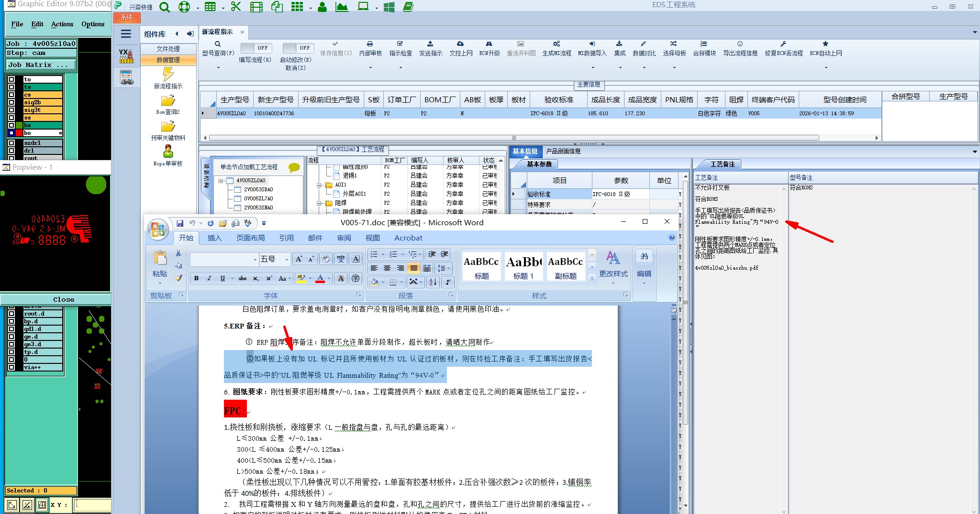Click the Job Matrix button

click(x=41, y=65)
